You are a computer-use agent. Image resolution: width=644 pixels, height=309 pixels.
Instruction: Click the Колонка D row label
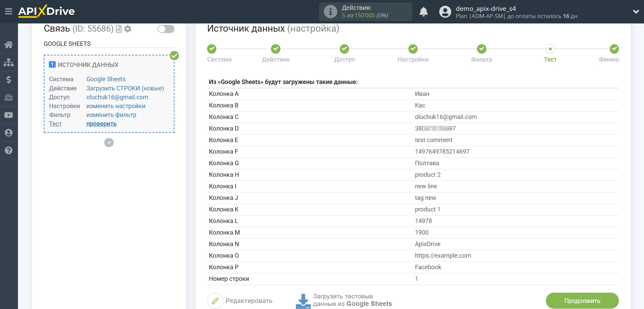tap(224, 128)
